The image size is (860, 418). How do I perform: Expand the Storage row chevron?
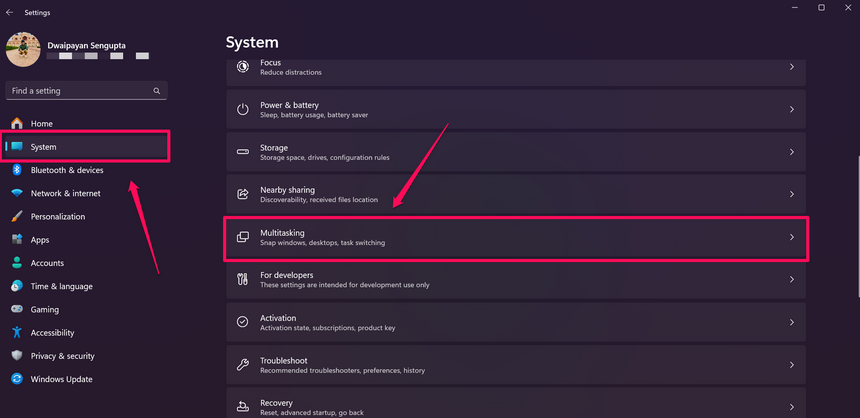pyautogui.click(x=791, y=152)
